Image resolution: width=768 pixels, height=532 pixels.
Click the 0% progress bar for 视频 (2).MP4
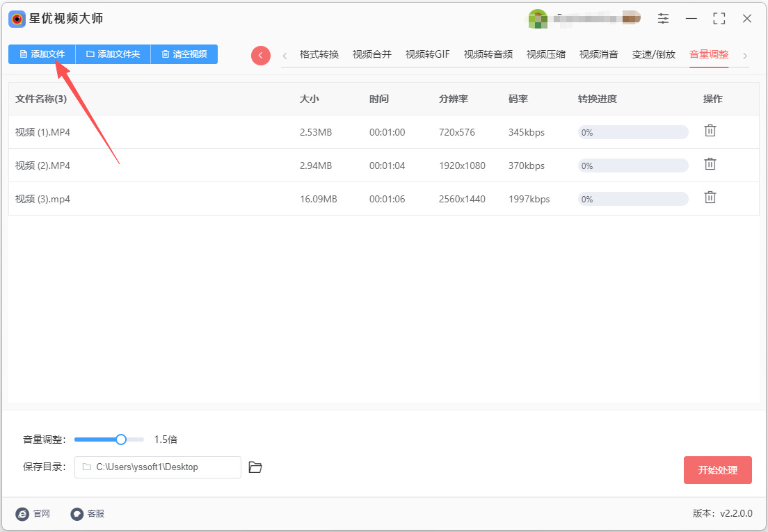coord(633,166)
